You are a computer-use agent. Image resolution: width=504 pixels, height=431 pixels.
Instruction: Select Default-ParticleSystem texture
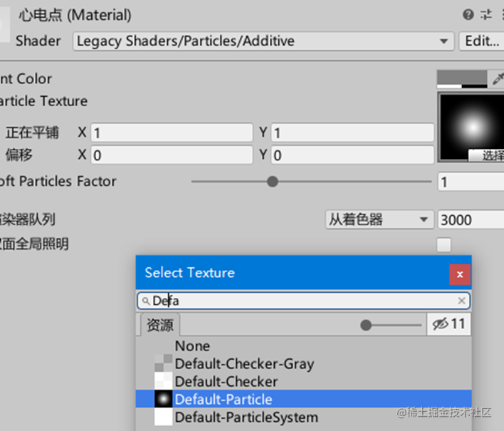tap(304, 417)
